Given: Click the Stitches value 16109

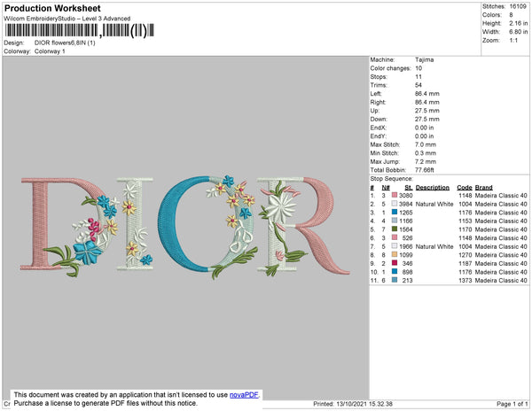Looking at the screenshot, I should tap(518, 6).
